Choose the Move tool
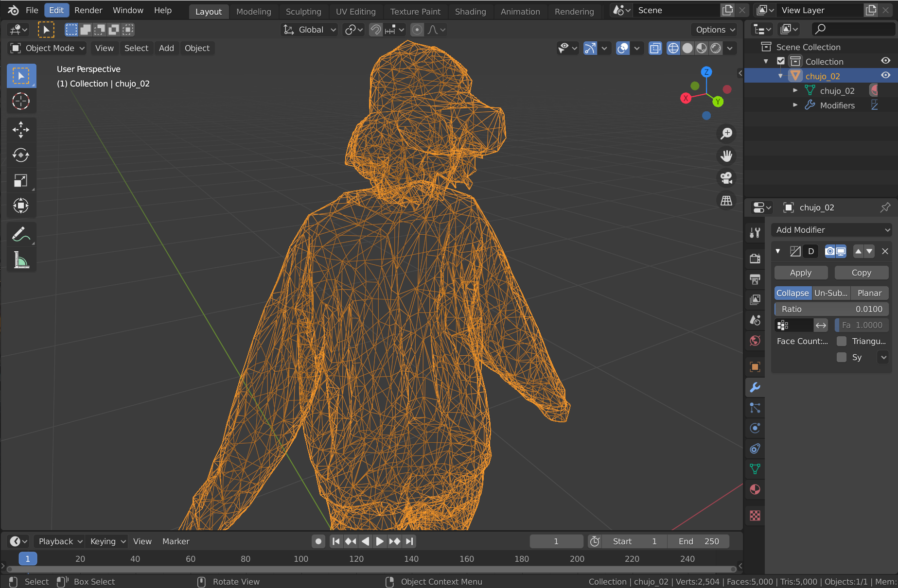Image resolution: width=898 pixels, height=588 pixels. pyautogui.click(x=21, y=130)
